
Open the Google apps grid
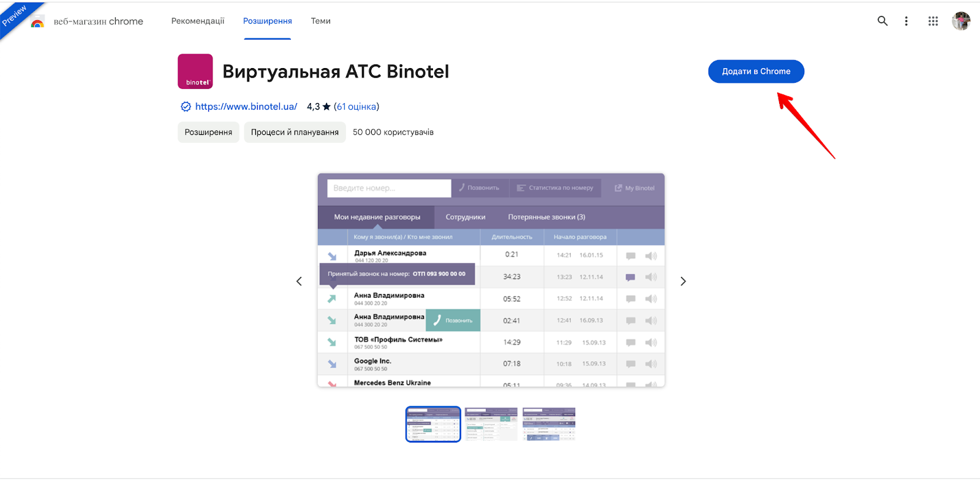(933, 21)
